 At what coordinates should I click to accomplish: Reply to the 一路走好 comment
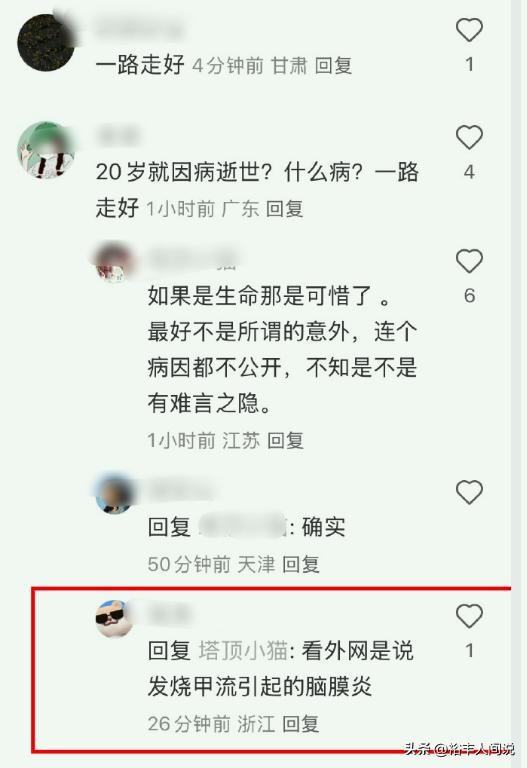tap(333, 65)
